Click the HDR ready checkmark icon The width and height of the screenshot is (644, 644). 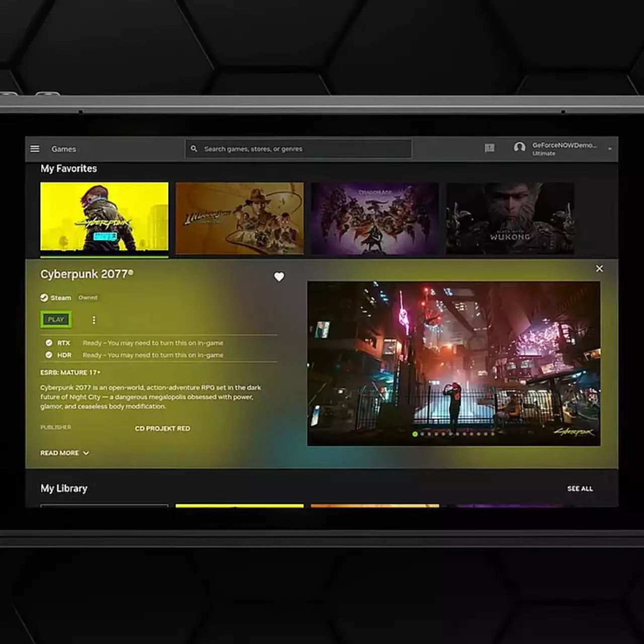[x=49, y=355]
